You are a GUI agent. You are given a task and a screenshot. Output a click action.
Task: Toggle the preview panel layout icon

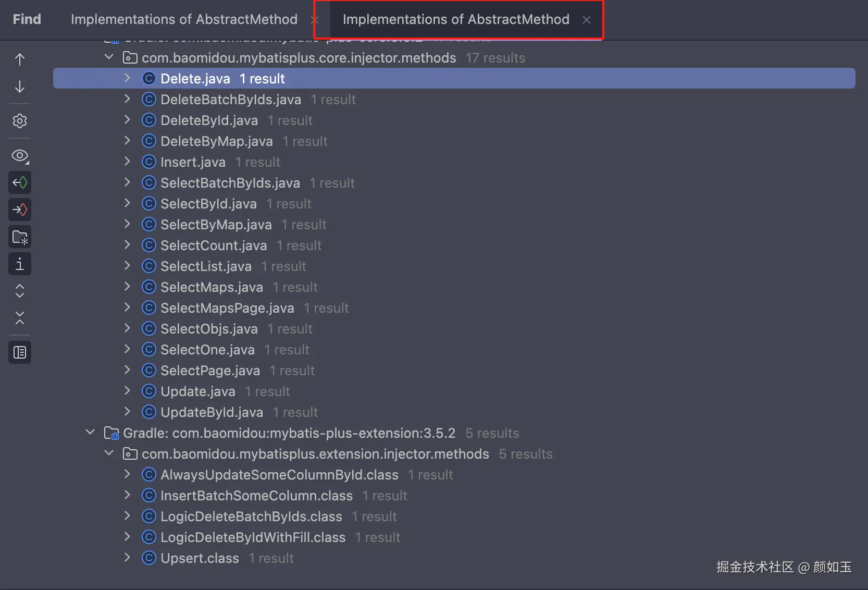pos(20,352)
